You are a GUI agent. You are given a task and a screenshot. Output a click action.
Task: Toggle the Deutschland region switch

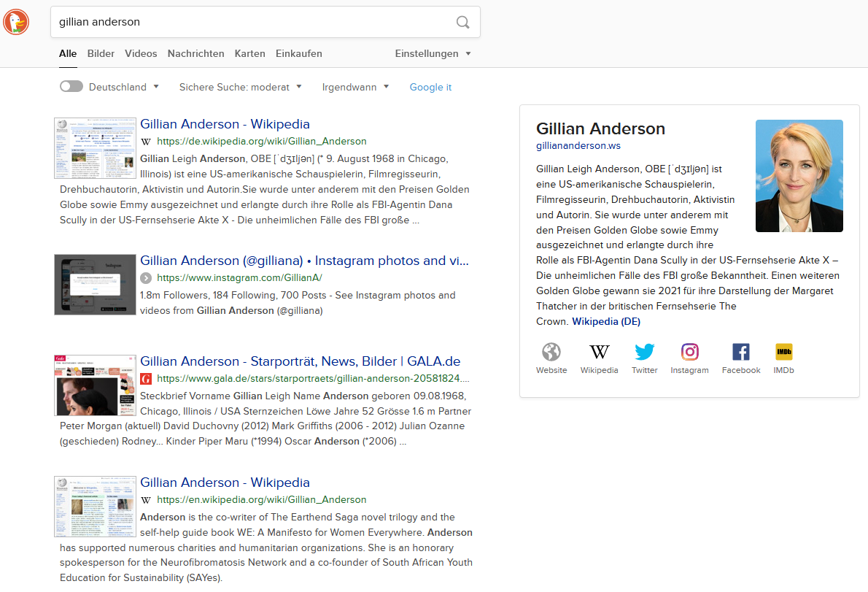[71, 86]
